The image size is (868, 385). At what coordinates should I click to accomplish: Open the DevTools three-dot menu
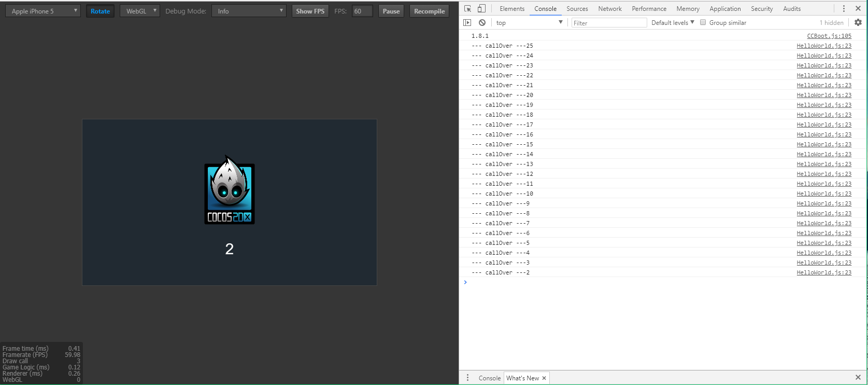pos(844,9)
